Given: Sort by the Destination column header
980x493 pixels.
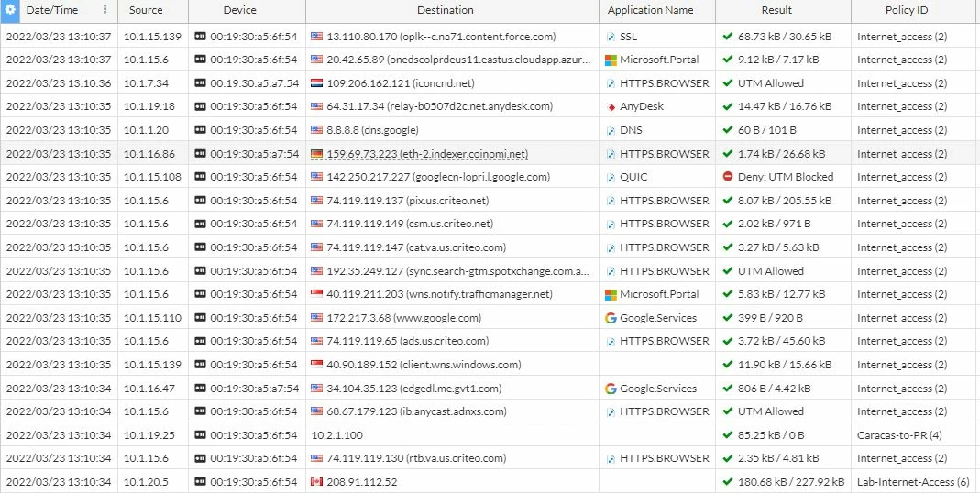Looking at the screenshot, I should (x=445, y=10).
